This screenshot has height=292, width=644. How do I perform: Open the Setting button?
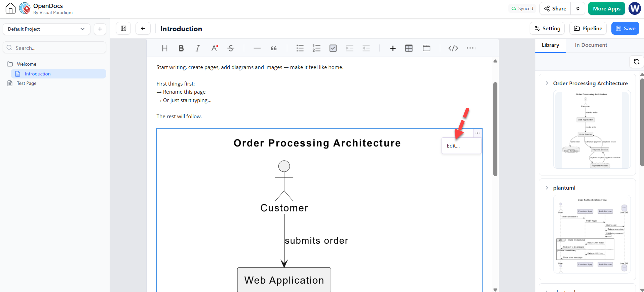(x=547, y=29)
